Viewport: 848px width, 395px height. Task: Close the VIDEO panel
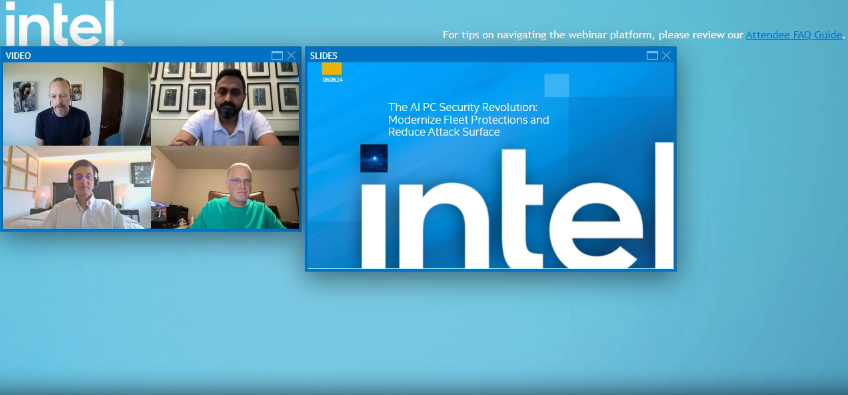[x=291, y=56]
